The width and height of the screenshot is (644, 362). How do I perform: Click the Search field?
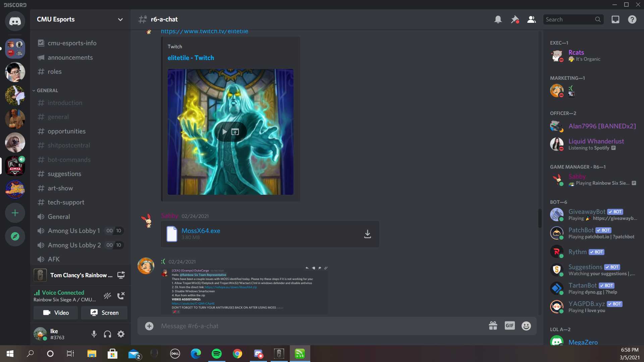click(573, 19)
